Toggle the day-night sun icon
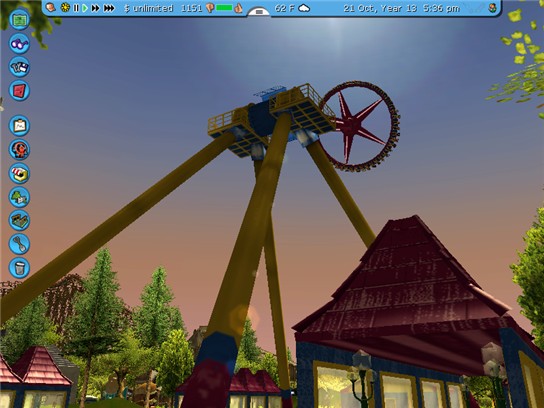Screen dimensions: 544x408 click(x=65, y=8)
